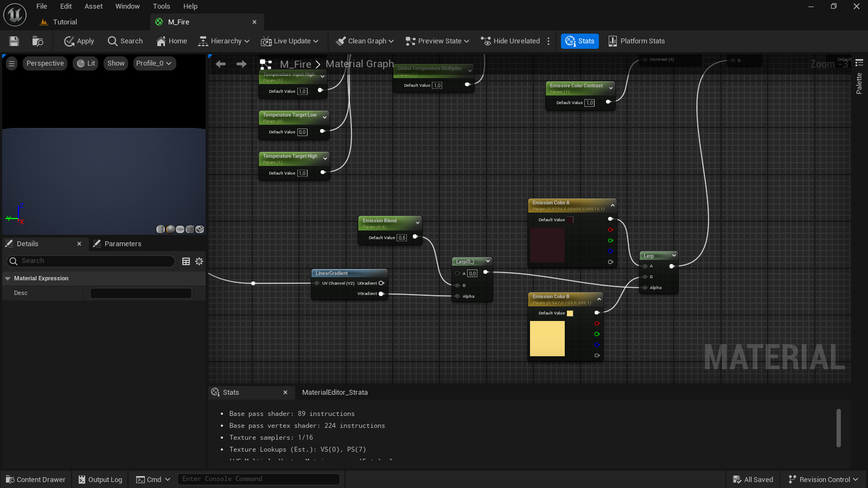Image resolution: width=868 pixels, height=488 pixels.
Task: Expand the Emission Blend node chevron
Action: (417, 223)
